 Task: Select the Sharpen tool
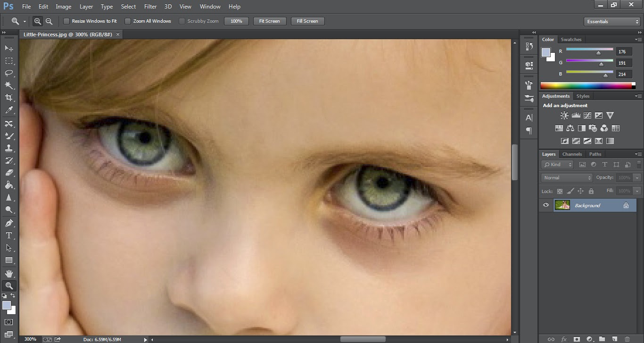coord(9,197)
